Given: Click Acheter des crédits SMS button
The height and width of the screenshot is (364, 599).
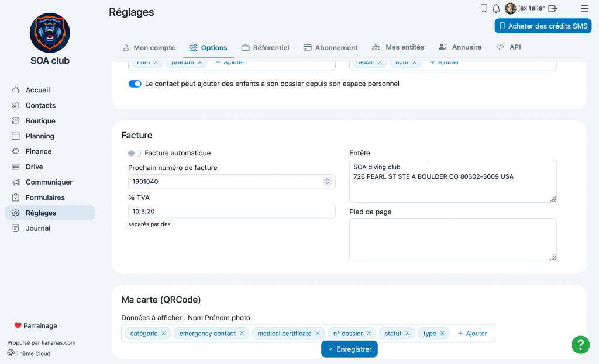Looking at the screenshot, I should (x=543, y=26).
